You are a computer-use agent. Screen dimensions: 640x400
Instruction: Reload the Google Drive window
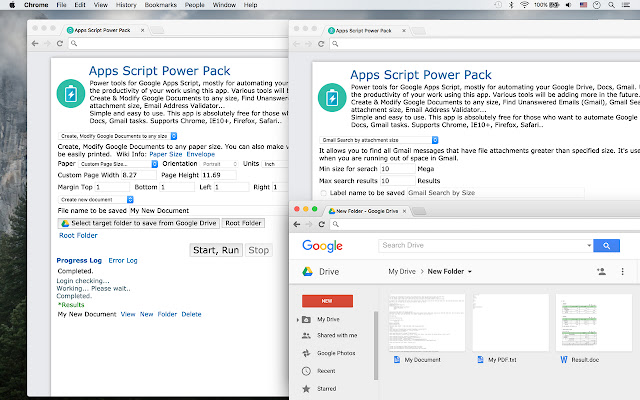(321, 224)
